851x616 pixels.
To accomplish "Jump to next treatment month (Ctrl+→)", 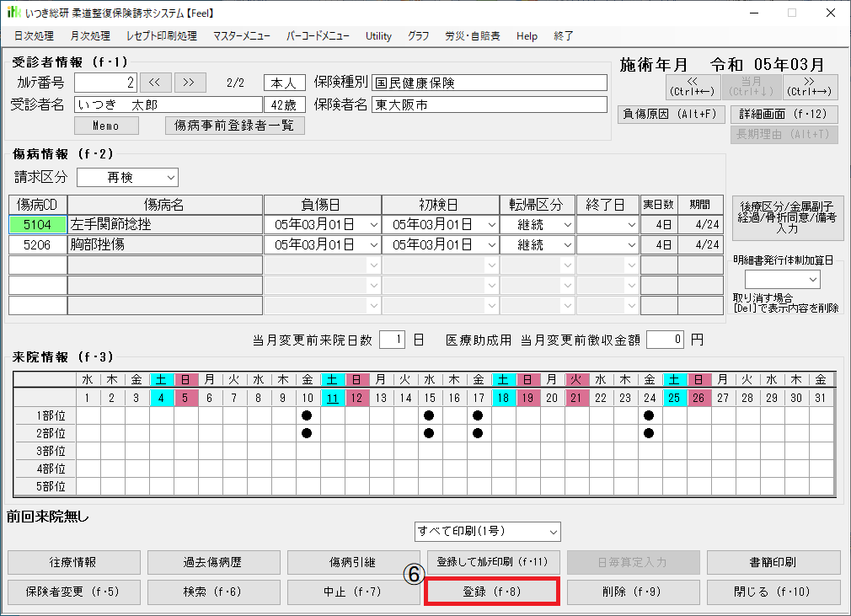I will (x=810, y=86).
